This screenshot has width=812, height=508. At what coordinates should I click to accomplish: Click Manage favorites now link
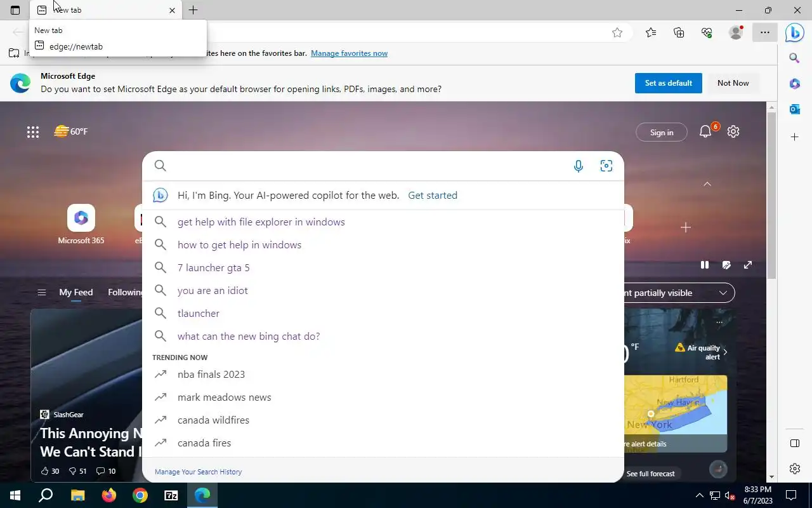point(349,53)
